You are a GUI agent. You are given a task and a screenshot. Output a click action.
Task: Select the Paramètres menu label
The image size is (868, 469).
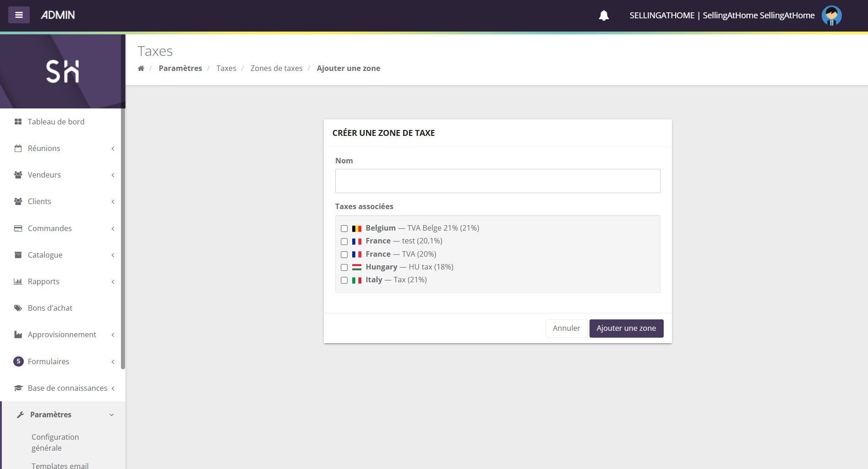tap(51, 415)
